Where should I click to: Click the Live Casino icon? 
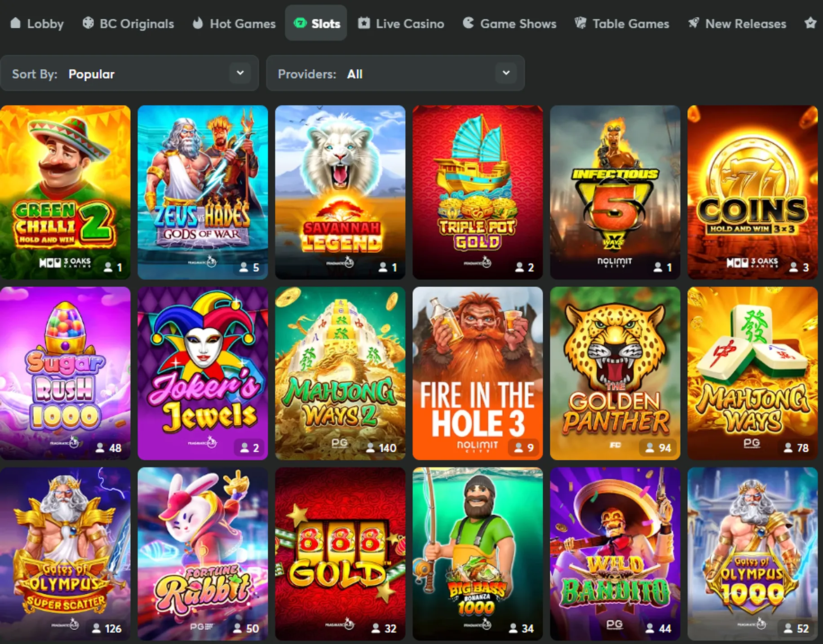coord(364,23)
